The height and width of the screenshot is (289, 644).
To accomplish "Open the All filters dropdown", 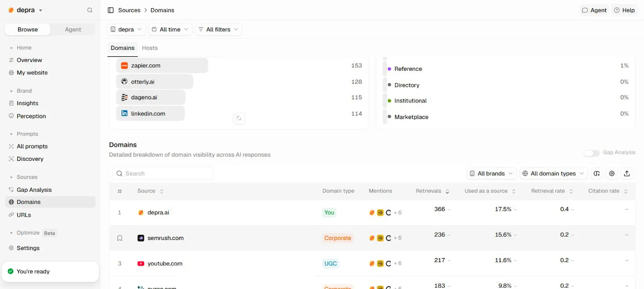I will click(219, 29).
